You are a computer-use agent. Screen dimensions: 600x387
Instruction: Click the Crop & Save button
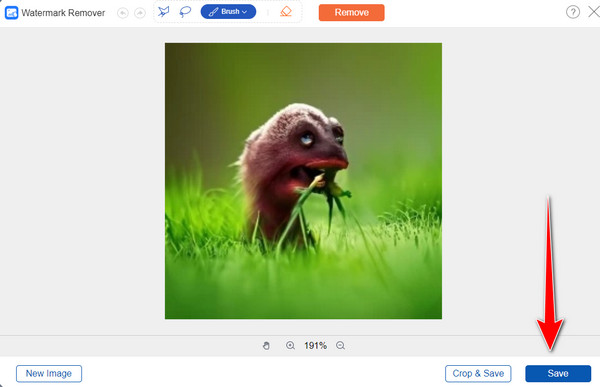(478, 373)
